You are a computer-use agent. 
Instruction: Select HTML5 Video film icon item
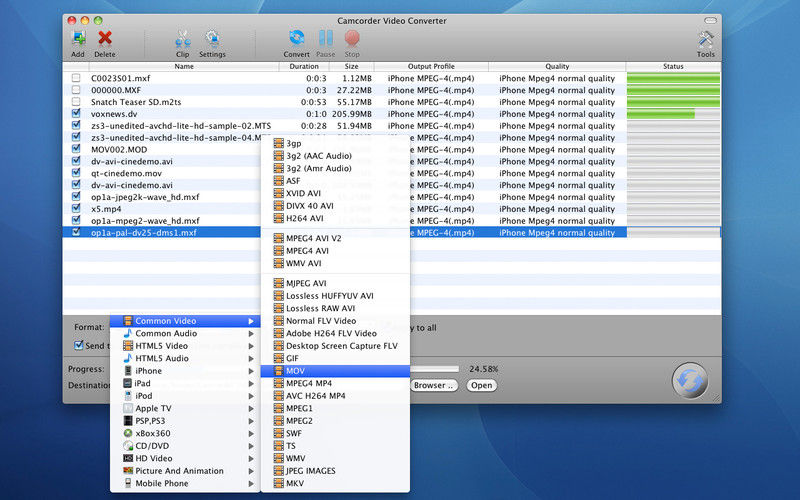[128, 346]
